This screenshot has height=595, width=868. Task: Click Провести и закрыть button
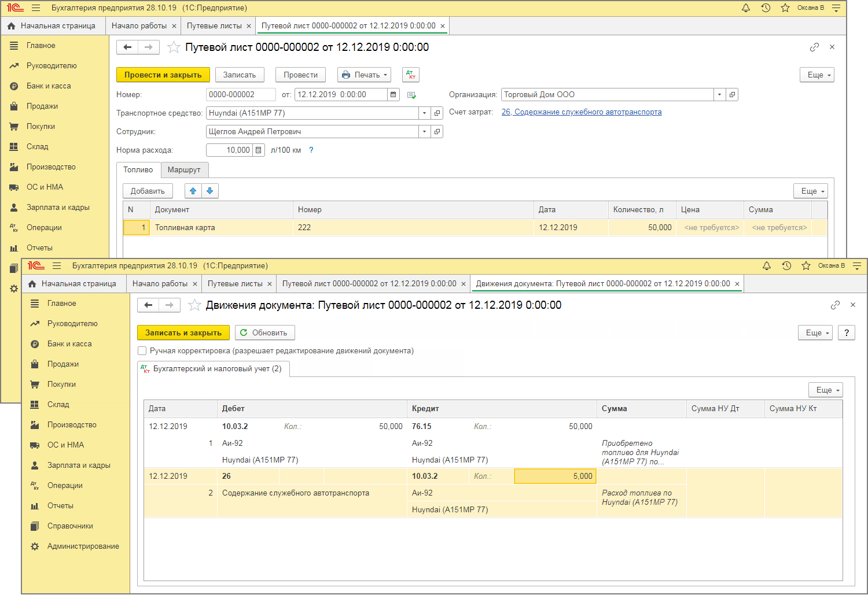163,75
